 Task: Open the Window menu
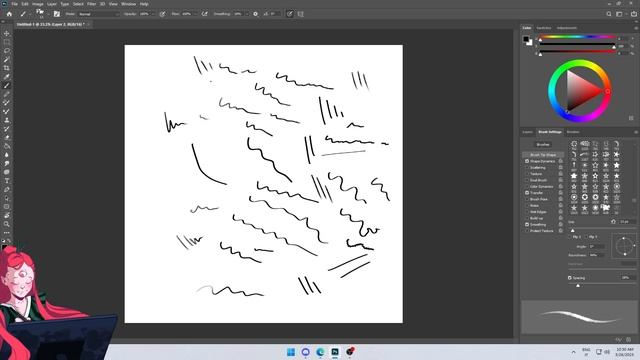coord(128,4)
